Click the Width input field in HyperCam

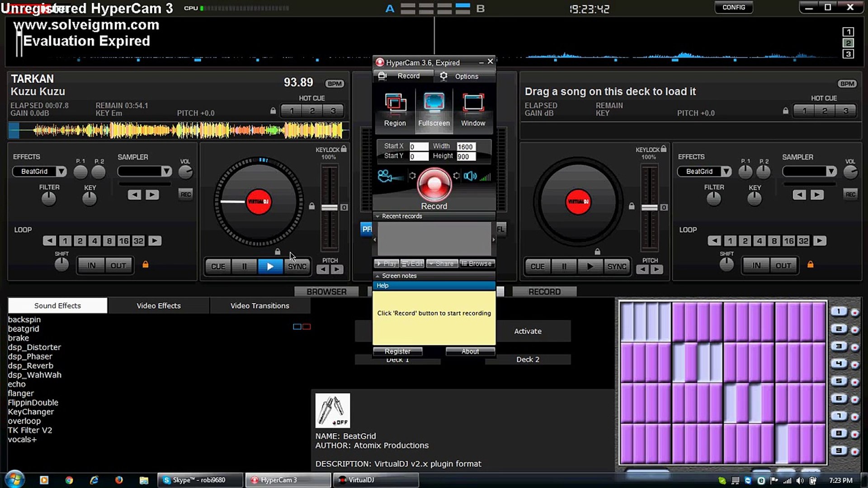click(x=466, y=146)
